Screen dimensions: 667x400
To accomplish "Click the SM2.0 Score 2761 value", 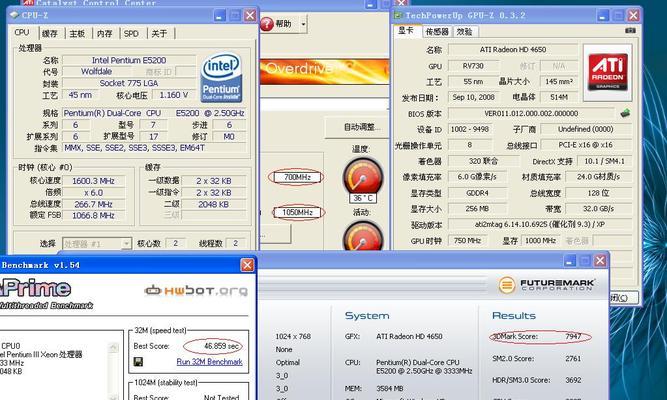I will click(x=573, y=358).
